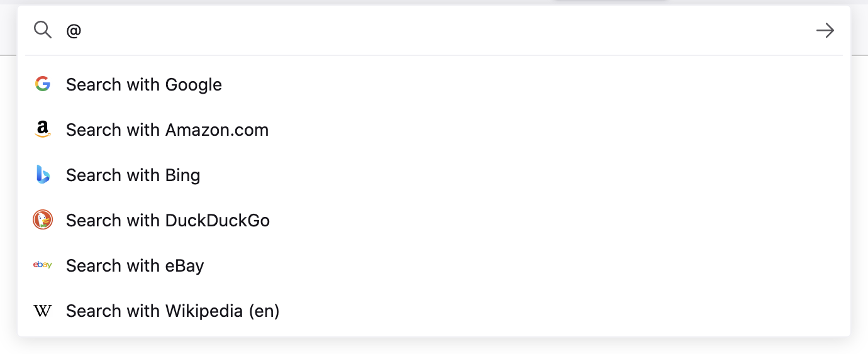Choose the "Search with eBay" entry

[x=135, y=265]
